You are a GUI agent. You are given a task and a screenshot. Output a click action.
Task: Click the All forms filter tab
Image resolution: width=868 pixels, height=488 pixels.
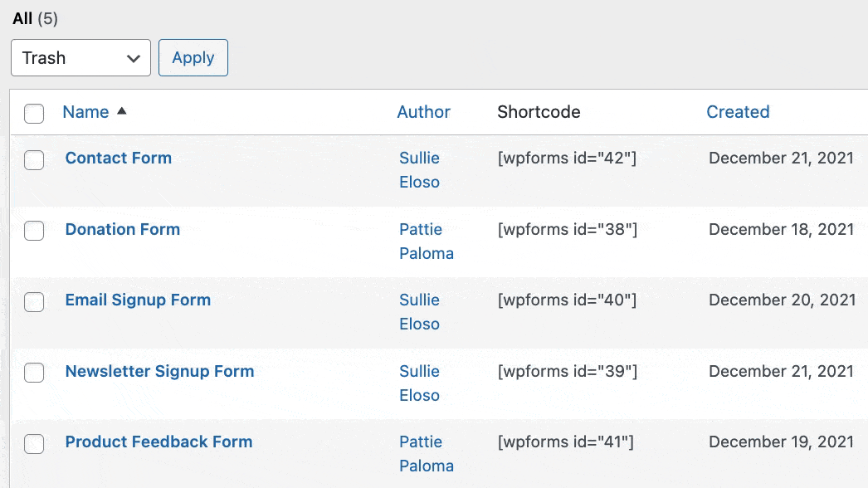[x=22, y=18]
